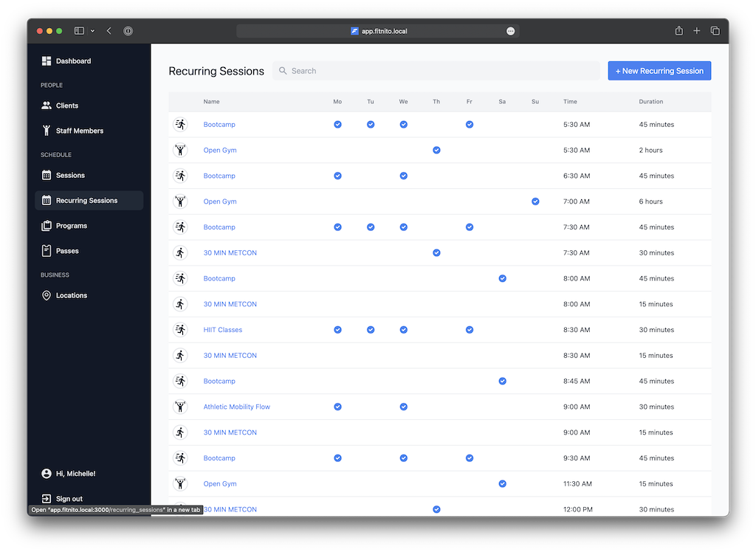Open the 8:45 AM Bootcamp link
756x552 pixels.
pos(219,381)
